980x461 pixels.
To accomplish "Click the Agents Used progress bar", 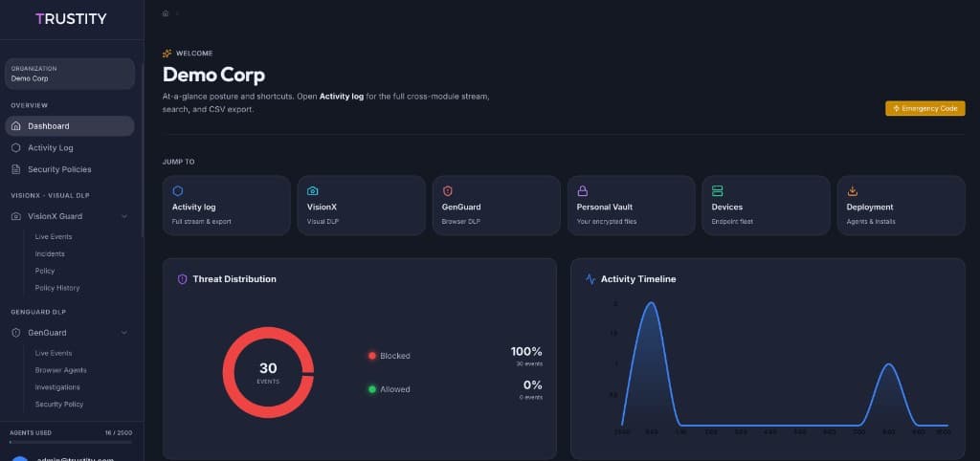I will tap(71, 442).
